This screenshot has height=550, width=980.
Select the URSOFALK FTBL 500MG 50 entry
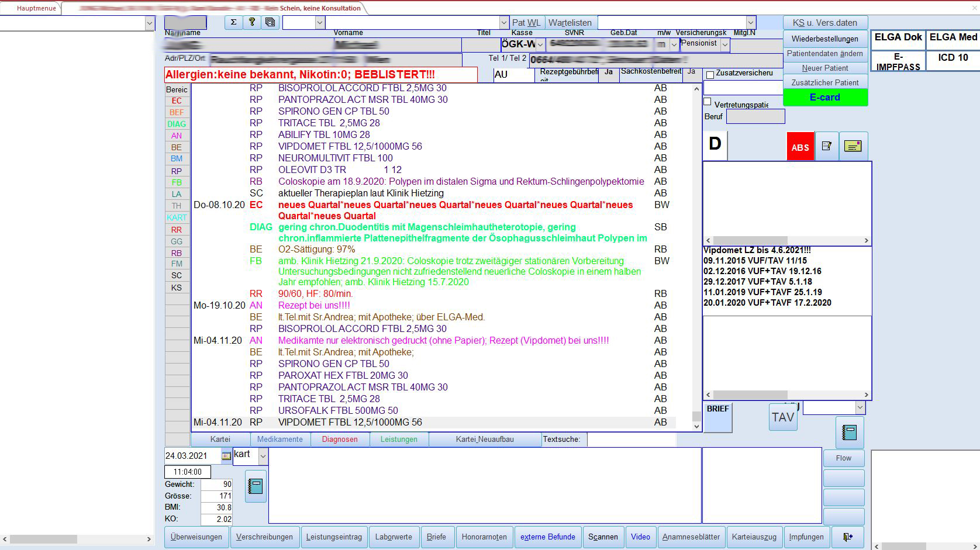tap(338, 410)
